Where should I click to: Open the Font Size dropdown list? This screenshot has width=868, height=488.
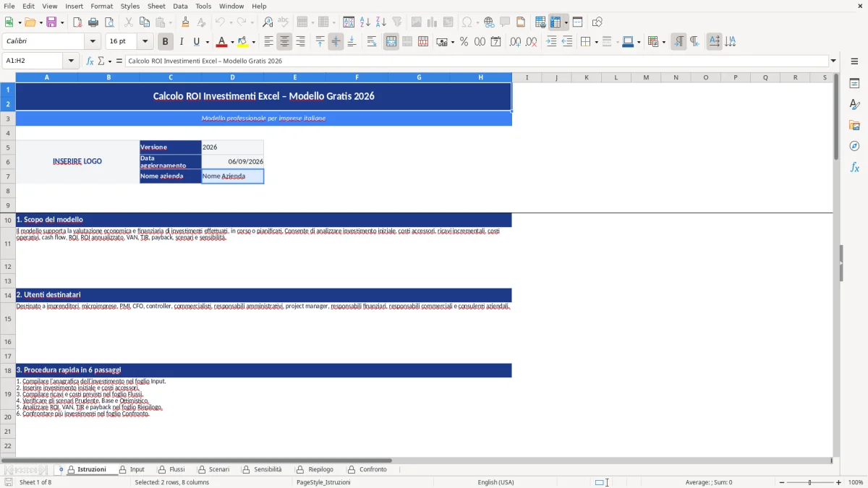145,42
